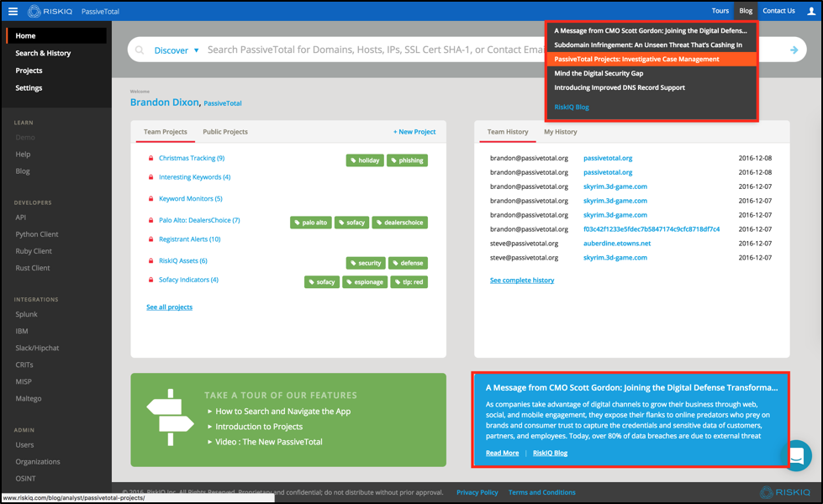The image size is (823, 504).
Task: Open the Privacy Policy footer link
Action: coord(477,492)
